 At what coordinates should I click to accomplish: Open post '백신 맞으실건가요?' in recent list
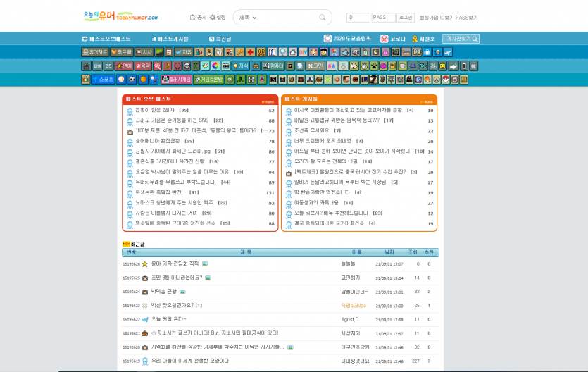(x=171, y=305)
